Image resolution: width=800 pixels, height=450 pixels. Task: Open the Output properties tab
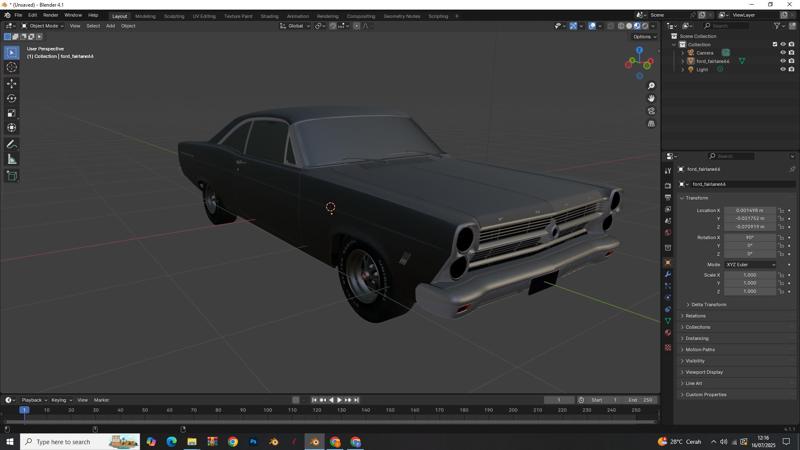(x=668, y=197)
